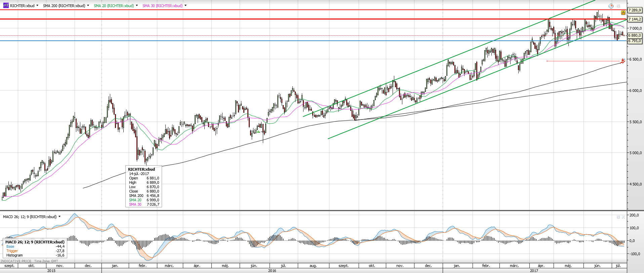
Task: Select the 6 795,0 support level label
Action: click(635, 41)
